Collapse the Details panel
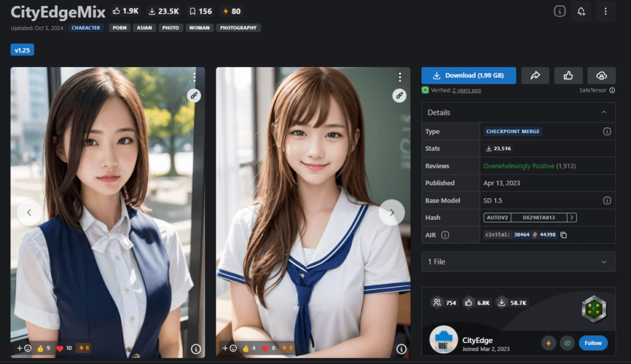This screenshot has height=364, width=631. 603,112
